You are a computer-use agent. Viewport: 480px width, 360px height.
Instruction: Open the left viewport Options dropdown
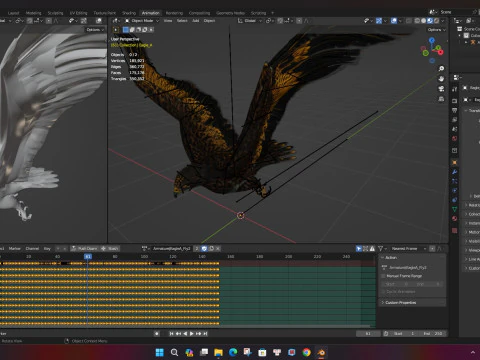95,30
